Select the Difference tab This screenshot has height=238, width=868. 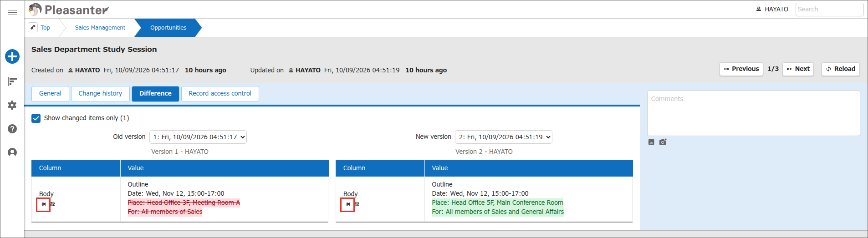point(155,94)
